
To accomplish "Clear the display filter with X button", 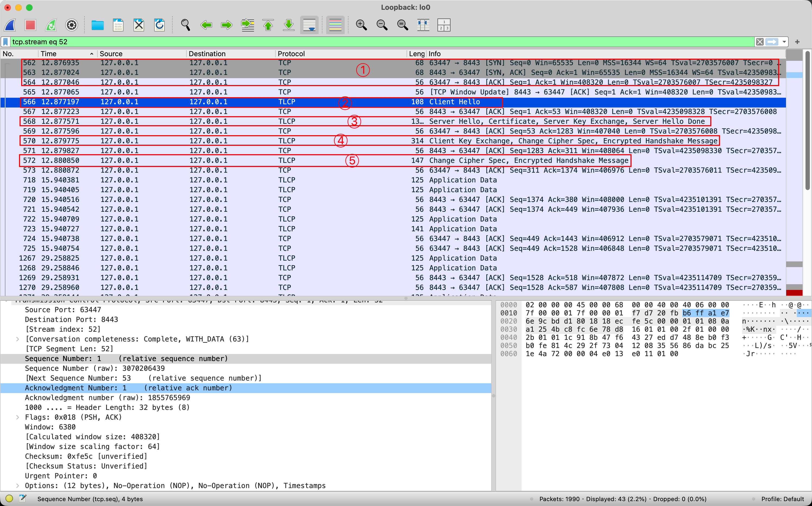I will 760,42.
